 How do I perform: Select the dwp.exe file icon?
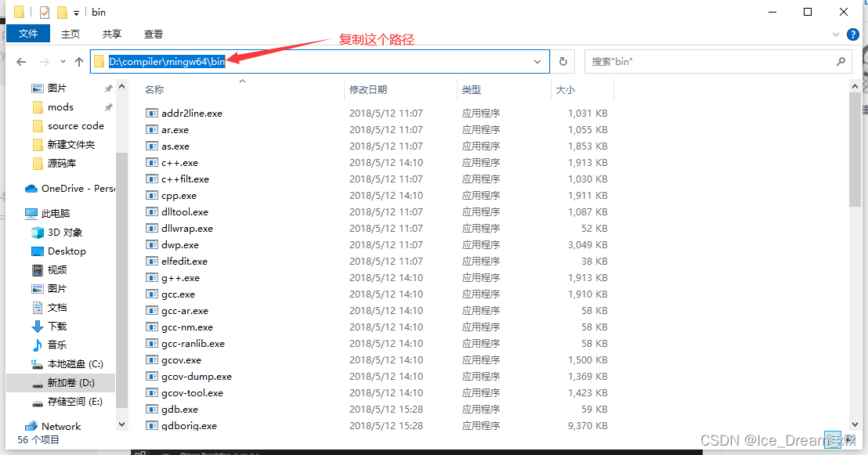coord(152,244)
